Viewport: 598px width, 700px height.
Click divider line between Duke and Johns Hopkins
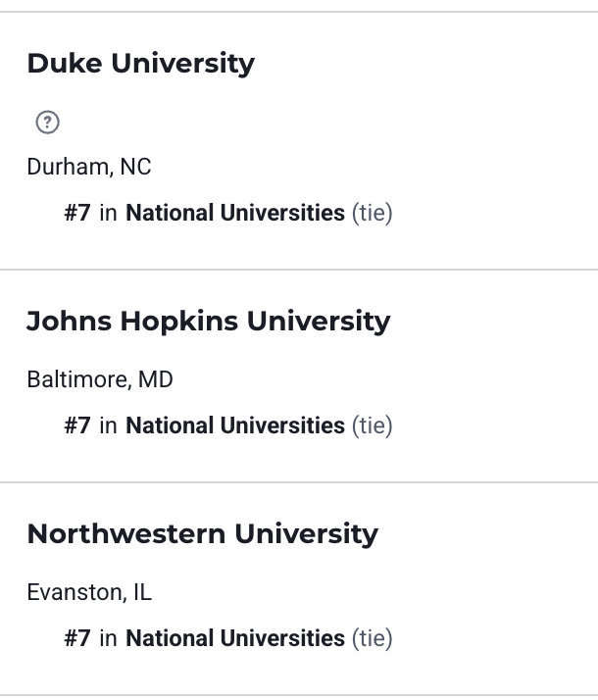tap(299, 270)
